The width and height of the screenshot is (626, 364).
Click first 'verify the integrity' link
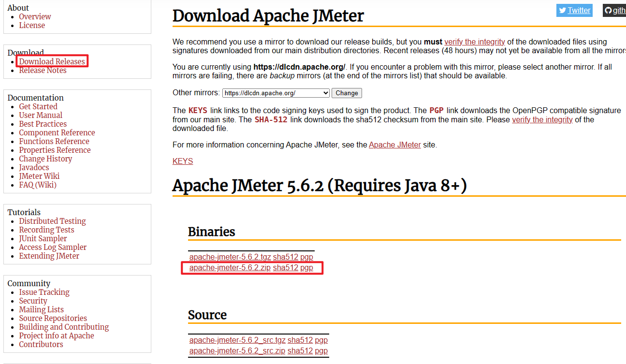click(x=475, y=42)
